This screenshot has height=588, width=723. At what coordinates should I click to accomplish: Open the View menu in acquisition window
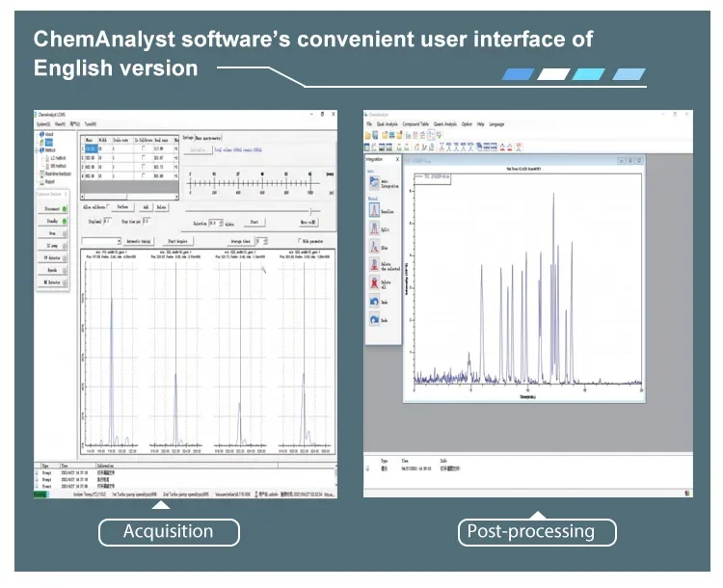(x=60, y=124)
